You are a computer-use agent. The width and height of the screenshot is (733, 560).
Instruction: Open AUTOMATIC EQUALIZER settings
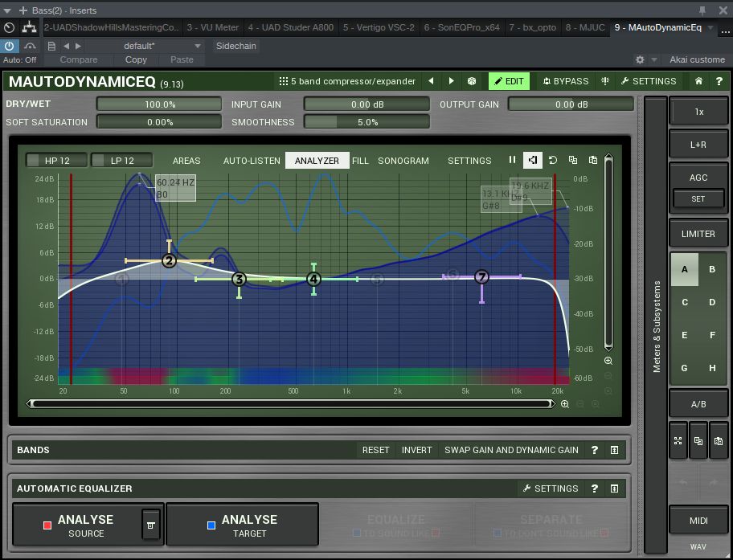[551, 488]
